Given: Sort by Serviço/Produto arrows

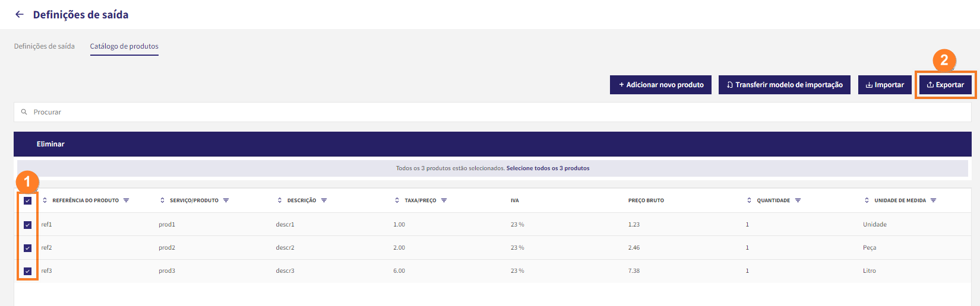Looking at the screenshot, I should [162, 200].
